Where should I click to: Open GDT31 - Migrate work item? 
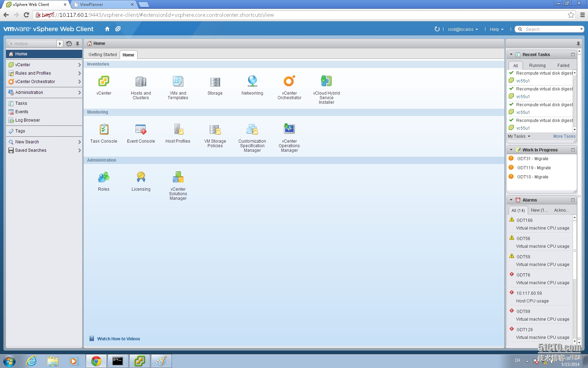click(x=533, y=159)
